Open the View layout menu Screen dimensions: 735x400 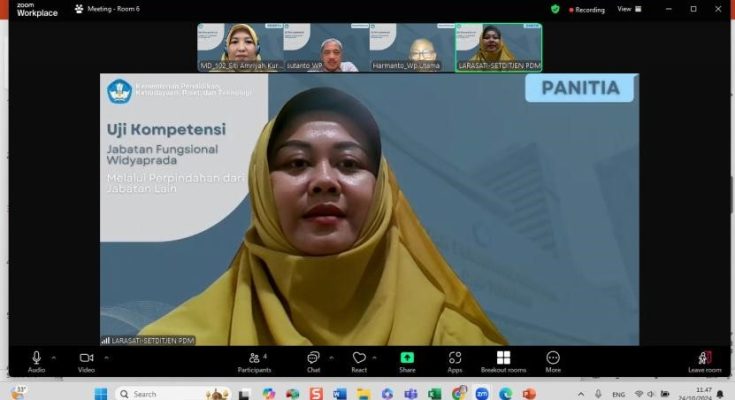point(626,9)
